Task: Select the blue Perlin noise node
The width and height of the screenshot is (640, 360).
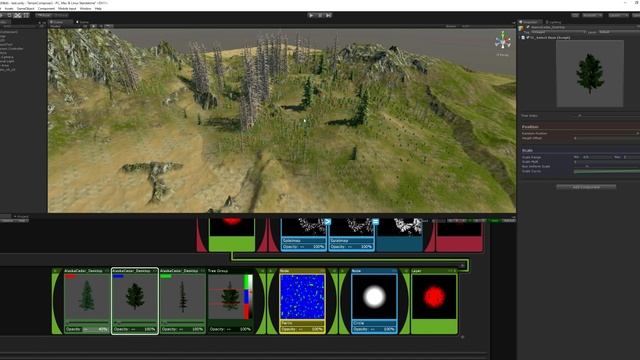Action: coord(302,301)
